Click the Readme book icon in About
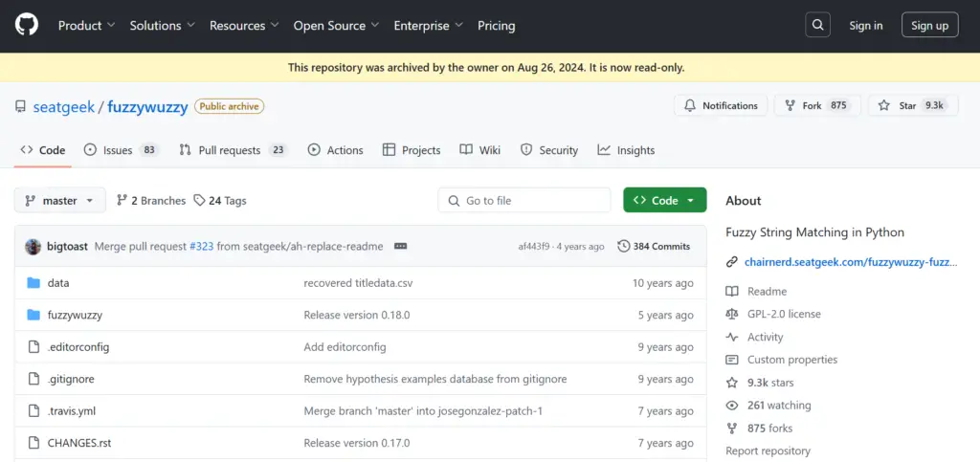980x462 pixels. click(x=732, y=292)
